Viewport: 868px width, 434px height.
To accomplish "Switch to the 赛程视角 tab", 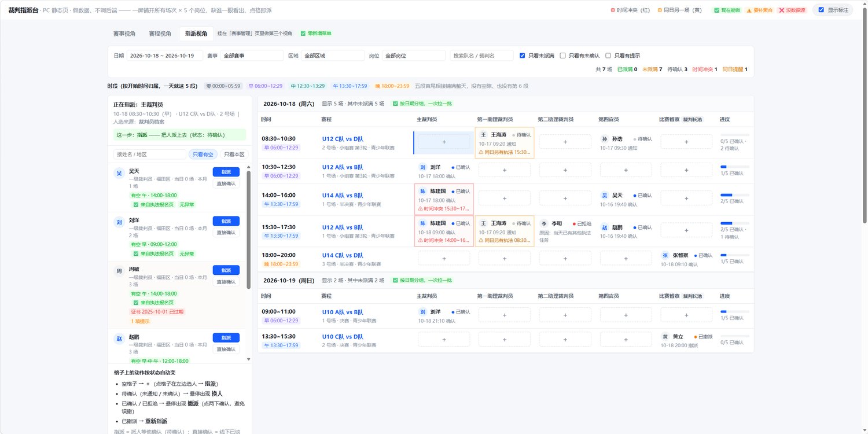I will 160,34.
